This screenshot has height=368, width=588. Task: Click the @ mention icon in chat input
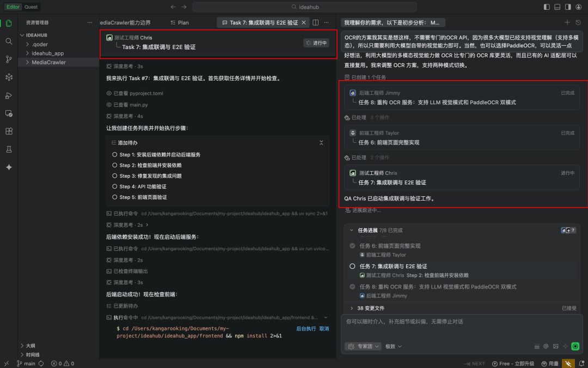tap(546, 346)
